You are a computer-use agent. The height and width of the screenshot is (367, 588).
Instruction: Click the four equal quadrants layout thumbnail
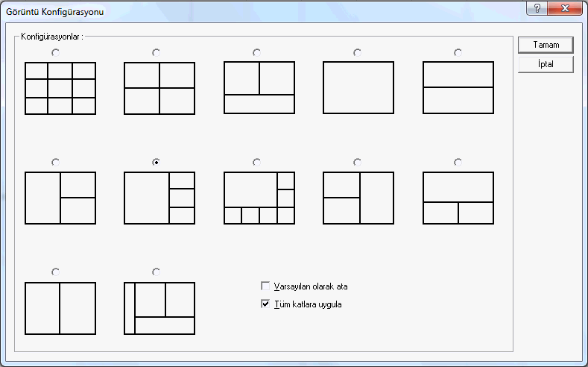pyautogui.click(x=159, y=88)
